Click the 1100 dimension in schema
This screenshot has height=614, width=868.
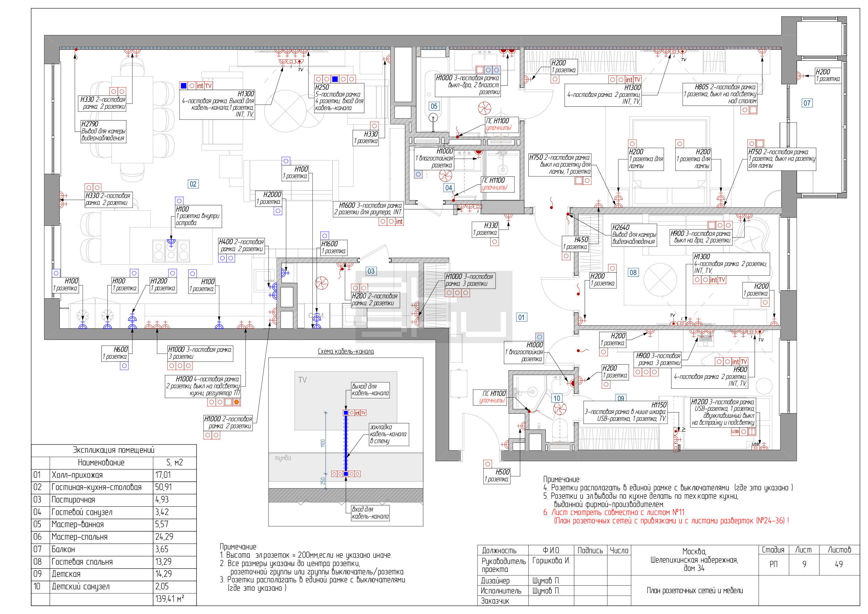pos(323,443)
